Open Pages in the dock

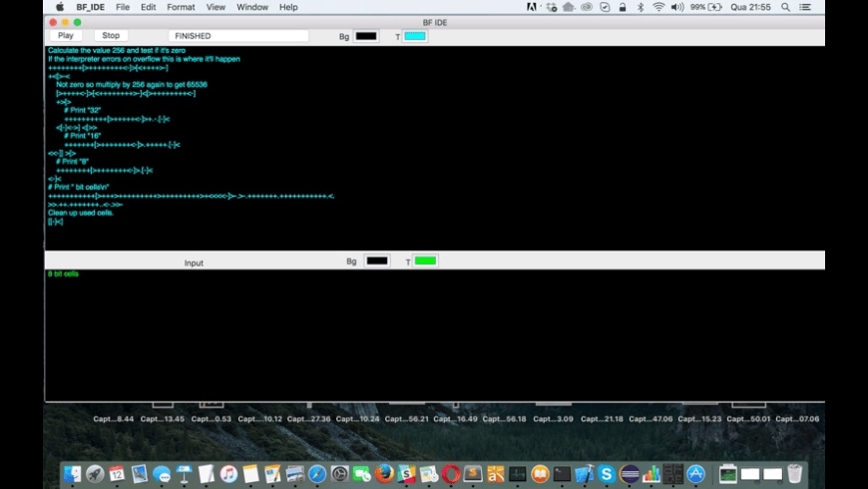pos(272,474)
